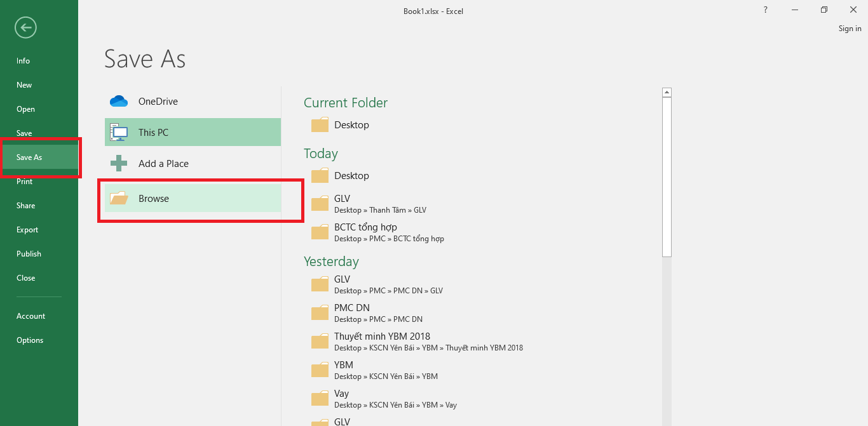Choose Thuyết minh YBM 2018 folder
This screenshot has width=868, height=426.
[382, 336]
